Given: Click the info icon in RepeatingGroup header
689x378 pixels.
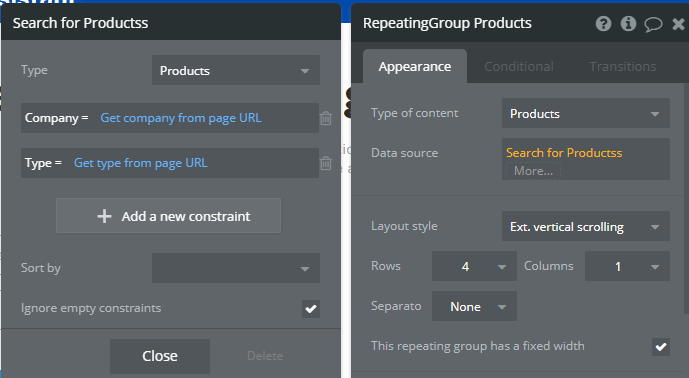Looking at the screenshot, I should [x=628, y=23].
